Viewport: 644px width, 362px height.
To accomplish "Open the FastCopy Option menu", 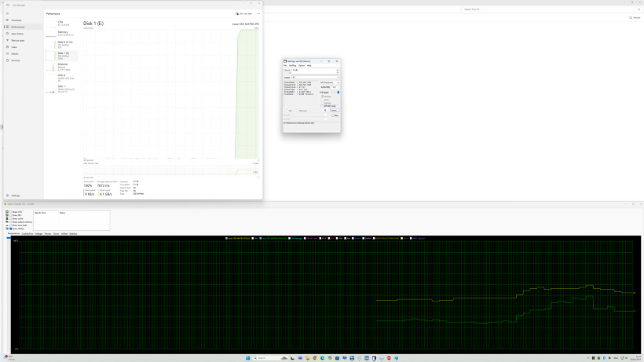I will pyautogui.click(x=302, y=65).
